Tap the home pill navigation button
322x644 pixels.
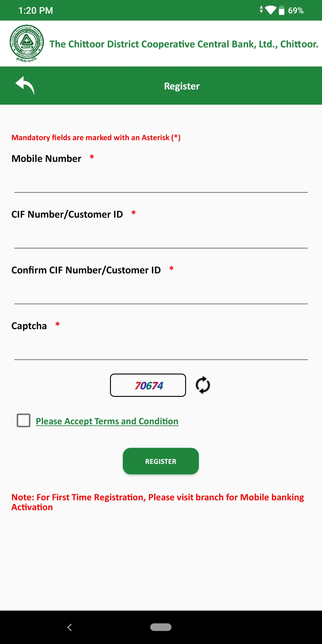tap(161, 627)
